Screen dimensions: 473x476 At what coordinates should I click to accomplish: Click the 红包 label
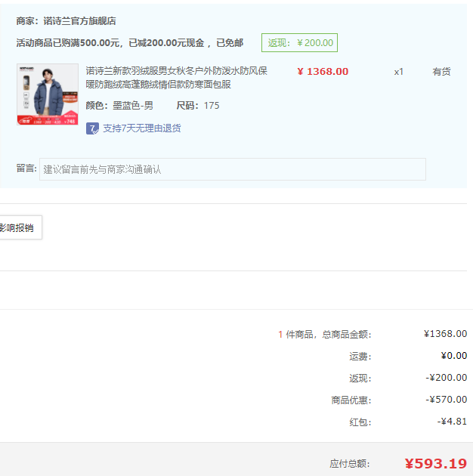(x=360, y=422)
